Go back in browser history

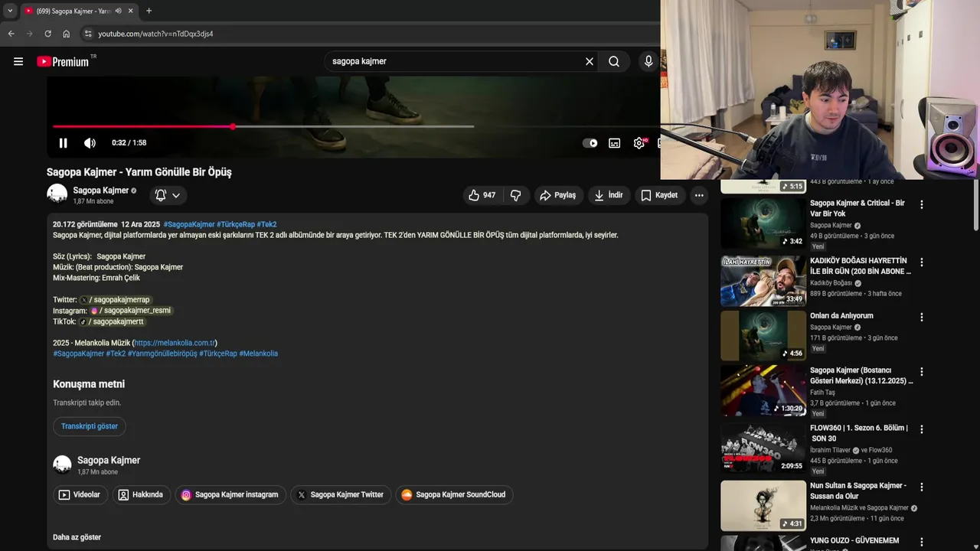[11, 34]
